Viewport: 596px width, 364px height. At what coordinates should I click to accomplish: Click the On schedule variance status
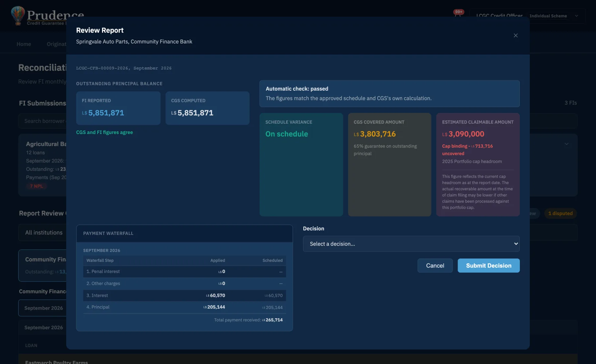(x=287, y=134)
